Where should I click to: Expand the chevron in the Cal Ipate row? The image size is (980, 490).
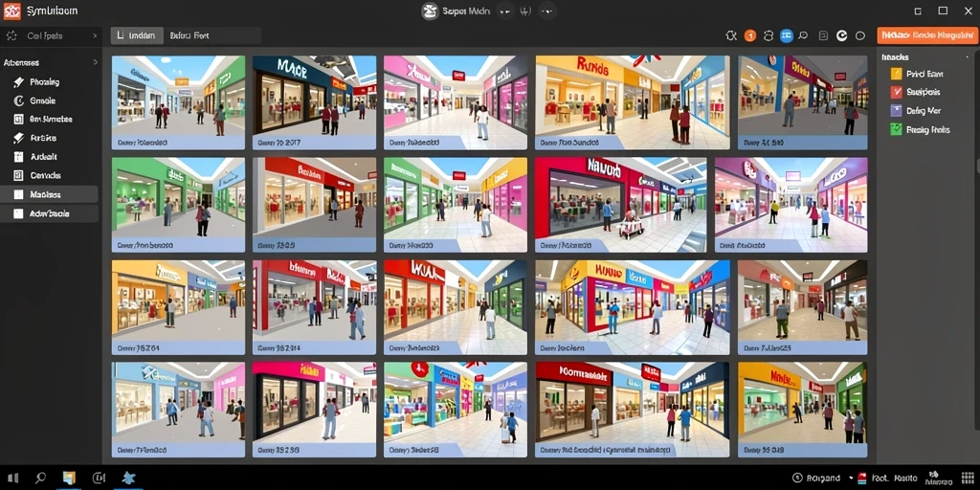point(95,36)
